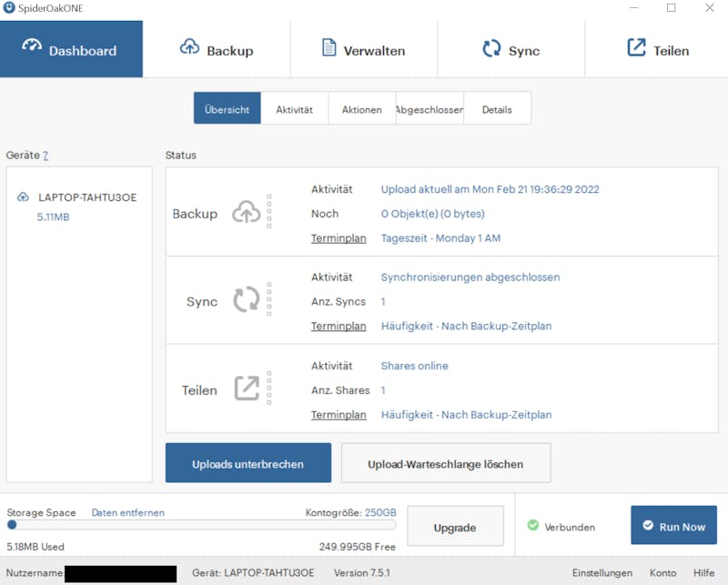
Task: Open the Verwalten section
Action: tap(363, 49)
